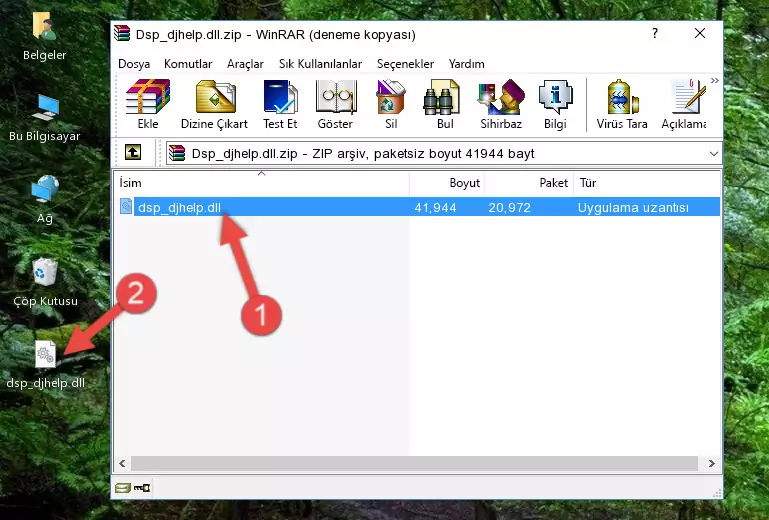Screen dimensions: 769x520
Task: Open the Seçenekler menu
Action: pyautogui.click(x=405, y=64)
